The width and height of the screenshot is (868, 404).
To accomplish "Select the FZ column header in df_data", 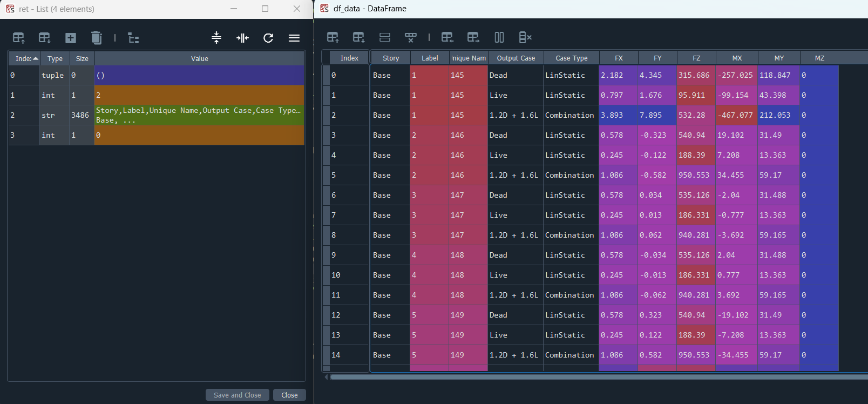I will (x=696, y=58).
